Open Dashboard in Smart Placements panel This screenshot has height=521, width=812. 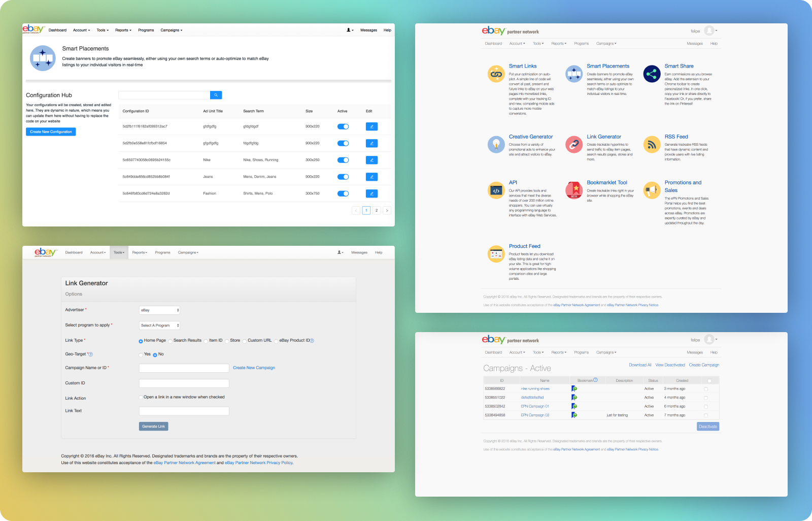pyautogui.click(x=57, y=30)
